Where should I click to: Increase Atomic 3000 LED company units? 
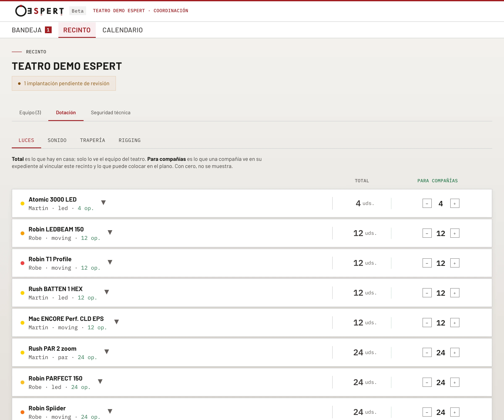tap(455, 203)
